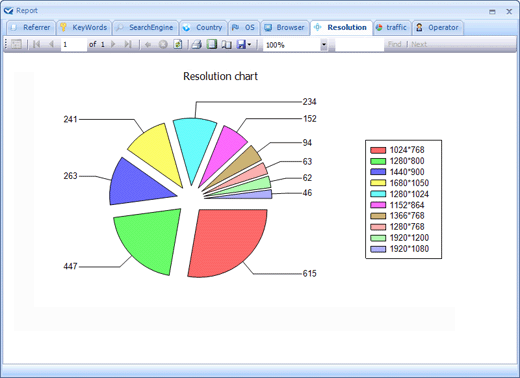This screenshot has width=520, height=378.
Task: Click the back to parent report arrow
Action: pos(148,44)
